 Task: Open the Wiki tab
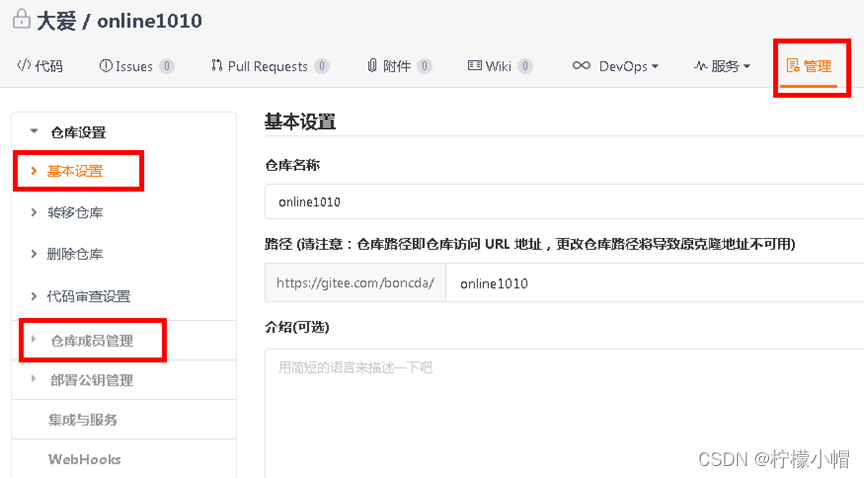point(500,66)
